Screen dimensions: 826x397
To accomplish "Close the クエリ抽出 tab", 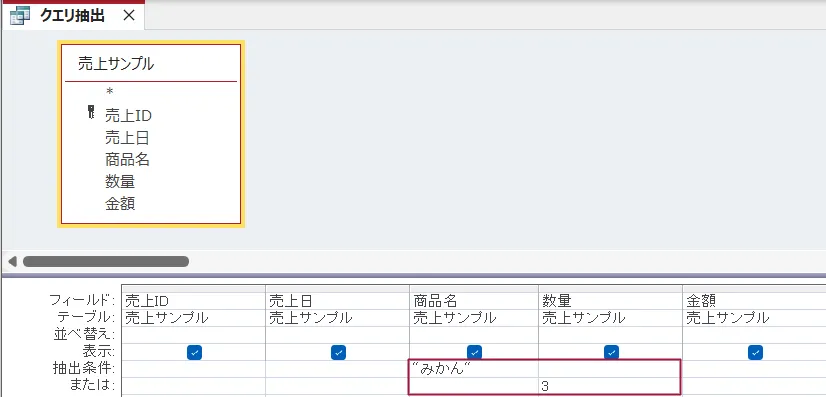I will pyautogui.click(x=129, y=16).
